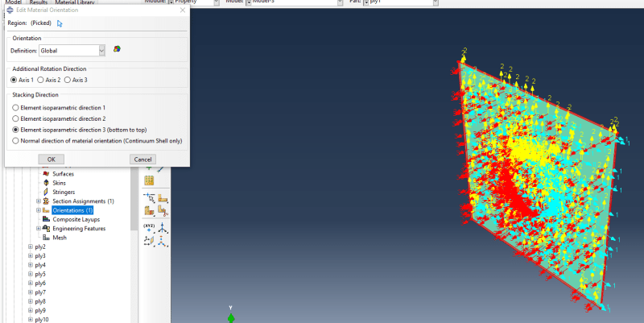
Task: Expand the ply3 part node
Action: pyautogui.click(x=31, y=256)
